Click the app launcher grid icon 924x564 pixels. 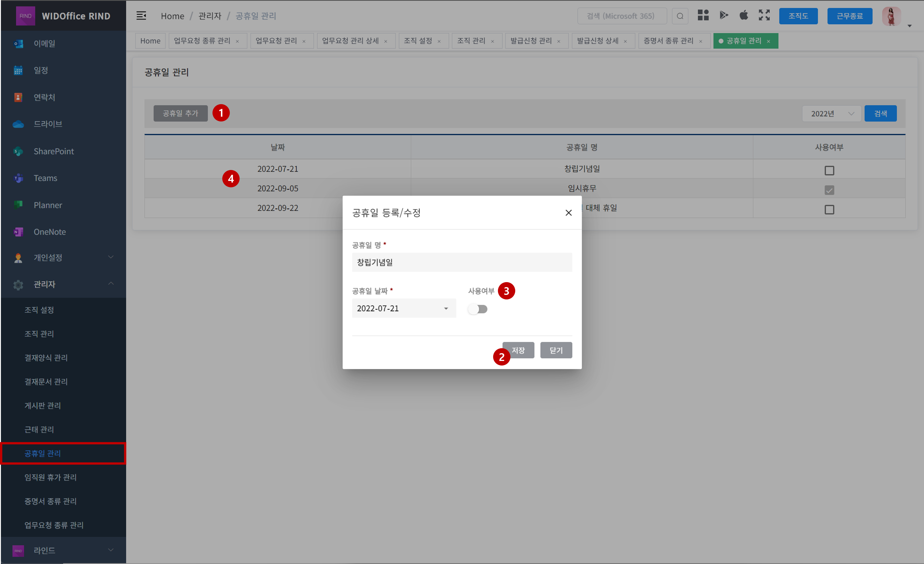[703, 15]
